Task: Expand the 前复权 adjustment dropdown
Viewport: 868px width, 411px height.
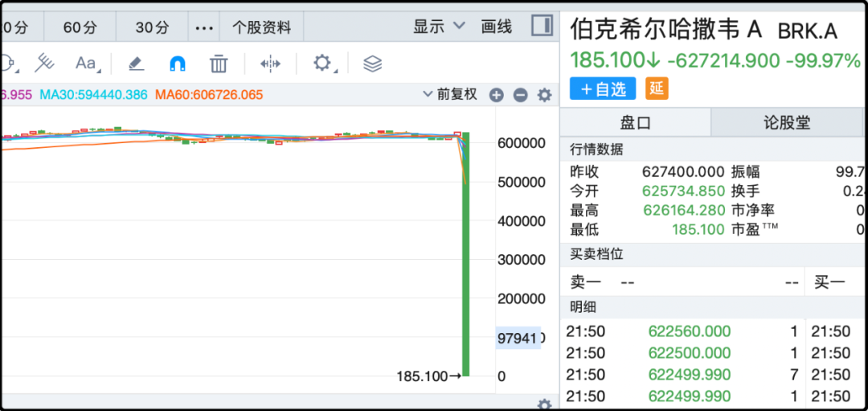Action: pos(450,95)
